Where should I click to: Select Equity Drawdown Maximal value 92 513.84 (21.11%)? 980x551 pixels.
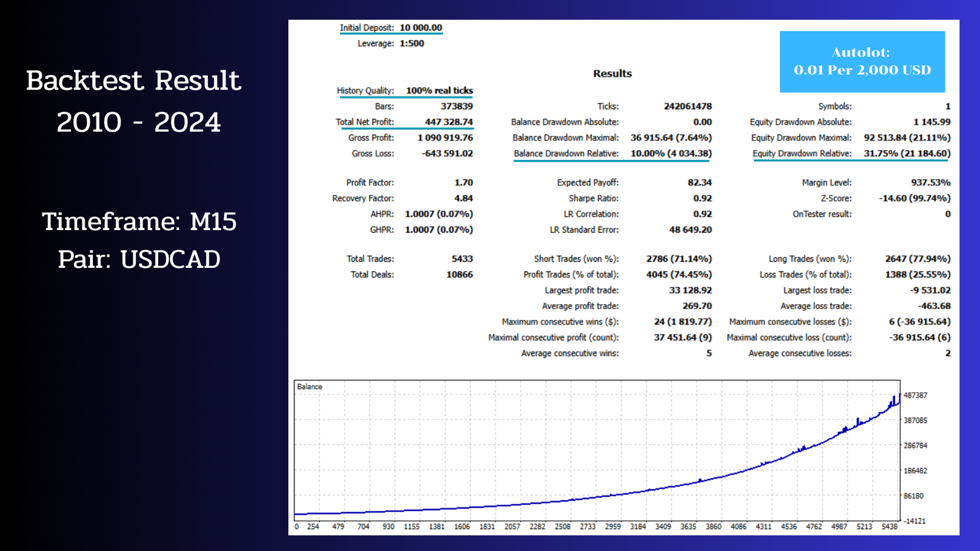pos(907,138)
